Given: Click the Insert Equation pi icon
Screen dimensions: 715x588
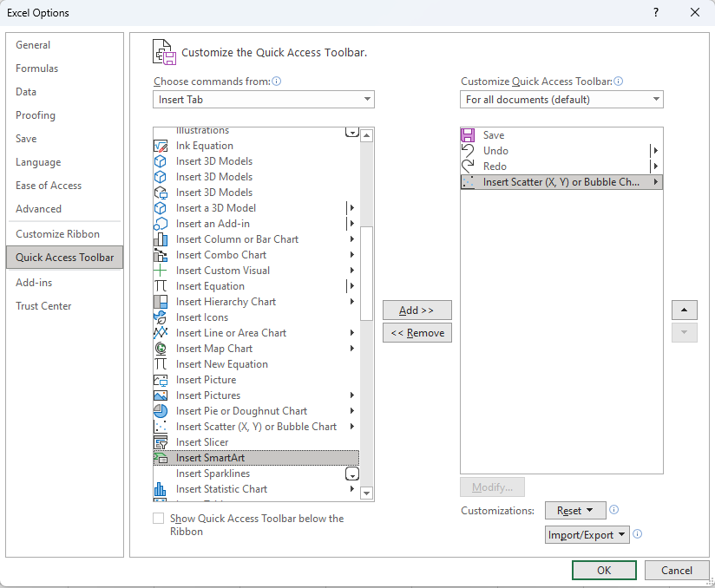Looking at the screenshot, I should tap(161, 286).
